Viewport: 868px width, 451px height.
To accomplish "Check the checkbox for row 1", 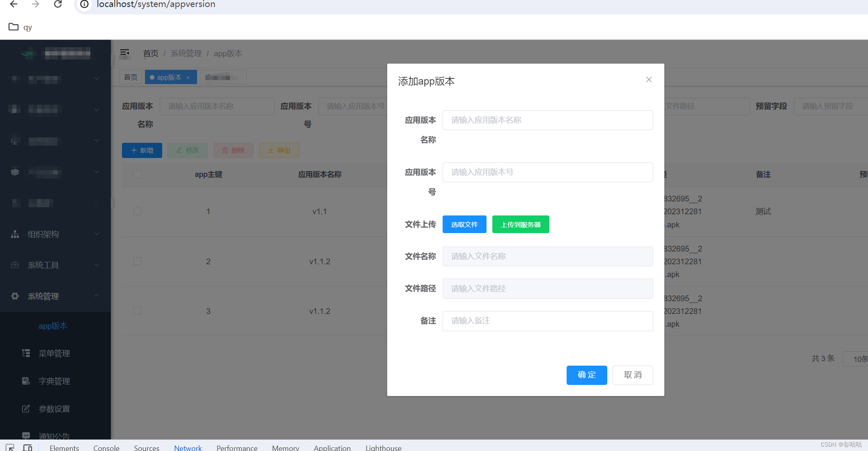I will [137, 212].
